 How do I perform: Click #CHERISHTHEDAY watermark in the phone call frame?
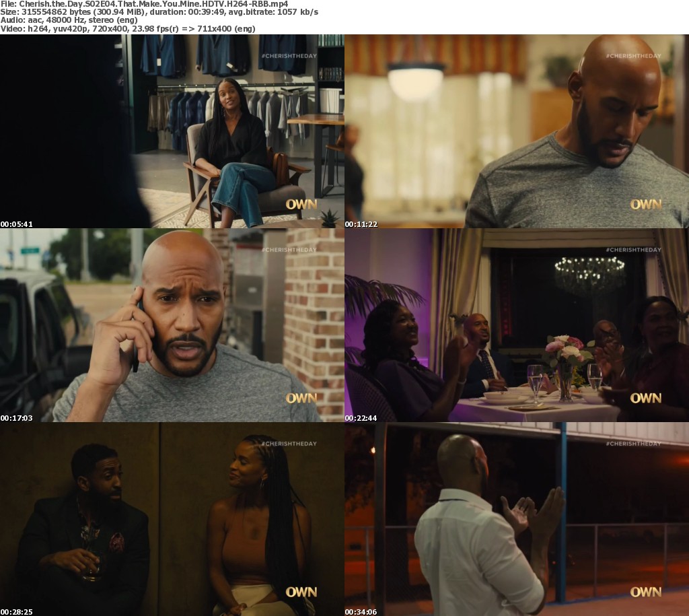(x=289, y=250)
